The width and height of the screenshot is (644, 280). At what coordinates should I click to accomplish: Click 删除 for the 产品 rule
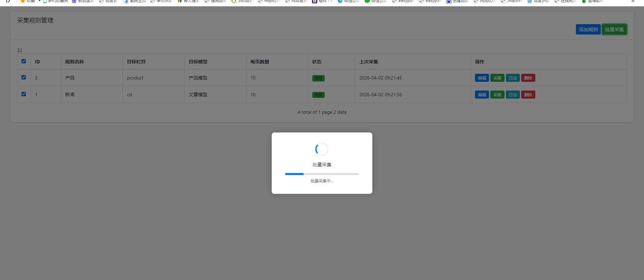(528, 78)
